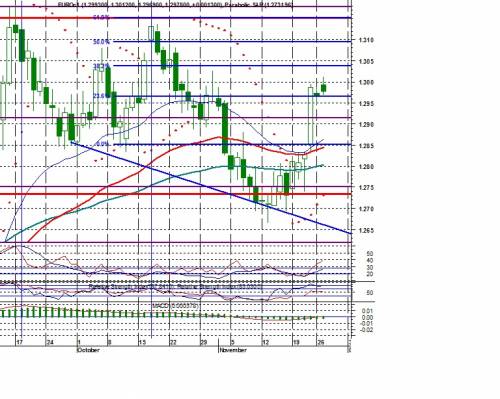Click the date label 17
This screenshot has width=500, height=399.
[20, 342]
